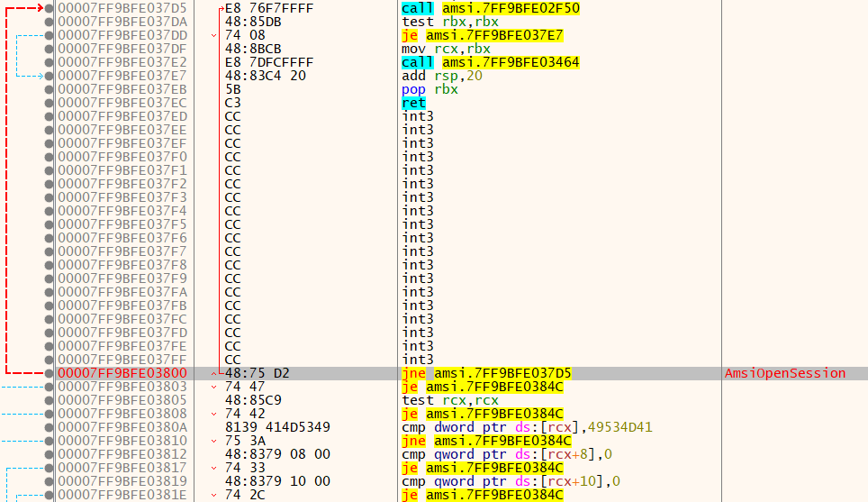Select address 00007FF9BFE03812
Screen dimensions: 868x502
(x=122, y=454)
